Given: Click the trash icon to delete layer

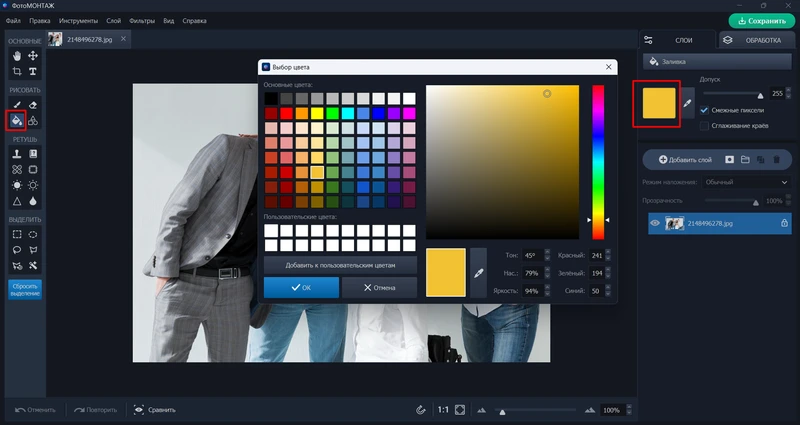Looking at the screenshot, I should pos(777,160).
